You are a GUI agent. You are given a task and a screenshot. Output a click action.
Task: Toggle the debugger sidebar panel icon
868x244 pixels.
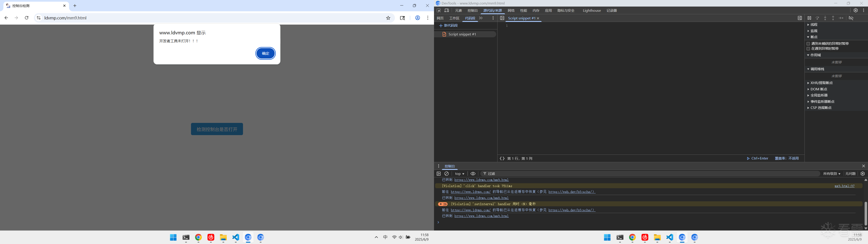[x=800, y=18]
